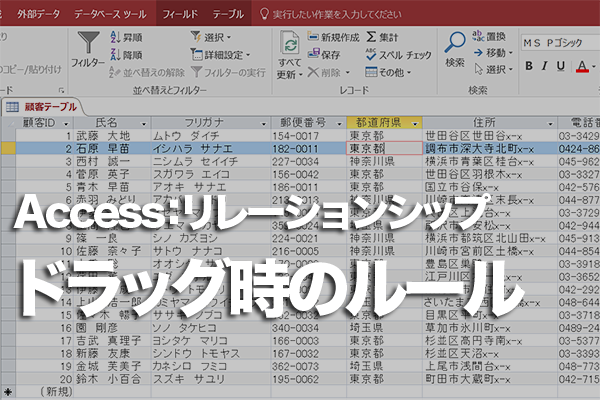
Task: Open 都道府県 column dropdown arrow
Action: [x=415, y=124]
